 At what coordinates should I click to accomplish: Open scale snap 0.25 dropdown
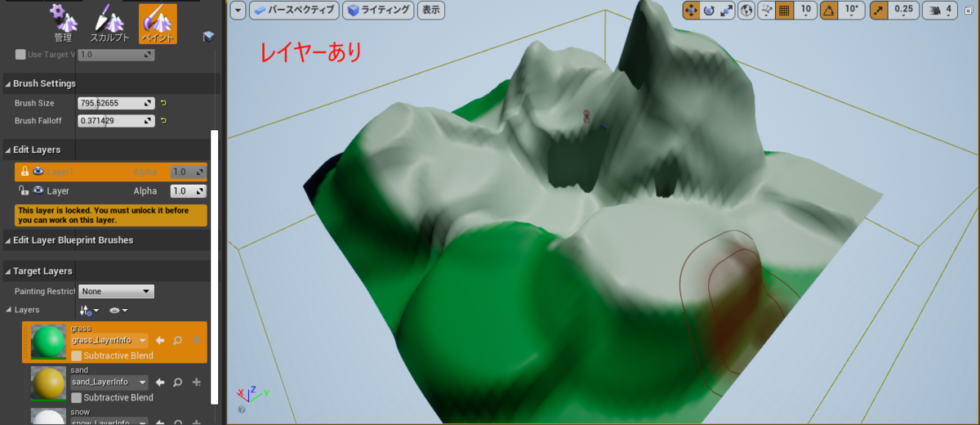click(904, 10)
